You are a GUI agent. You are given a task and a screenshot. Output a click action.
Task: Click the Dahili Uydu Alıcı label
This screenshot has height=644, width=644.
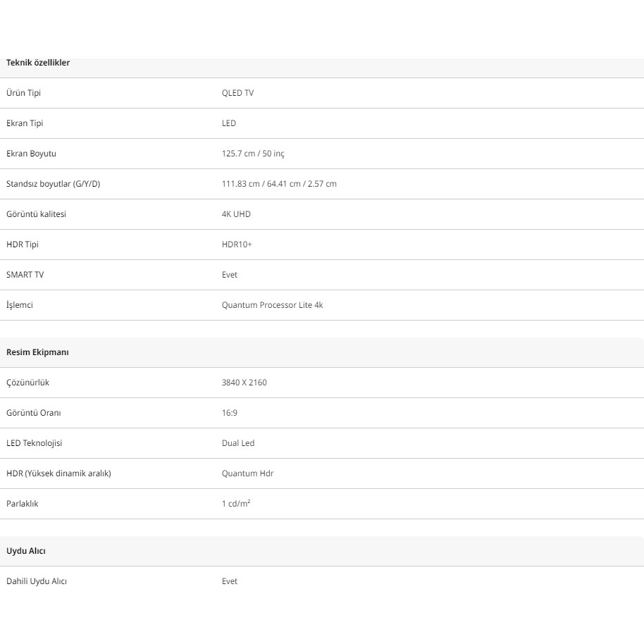(37, 581)
